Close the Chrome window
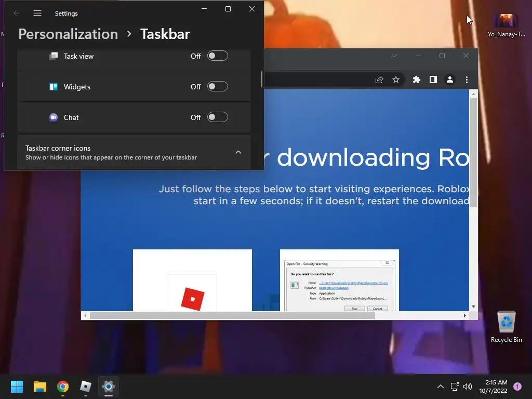This screenshot has width=532, height=399. [466, 56]
